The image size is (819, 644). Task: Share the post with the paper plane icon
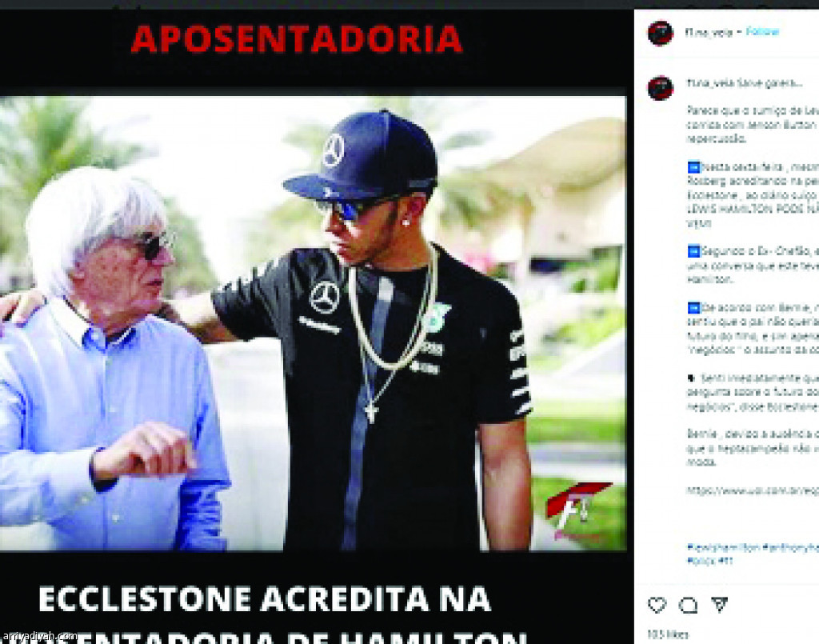[x=720, y=604]
